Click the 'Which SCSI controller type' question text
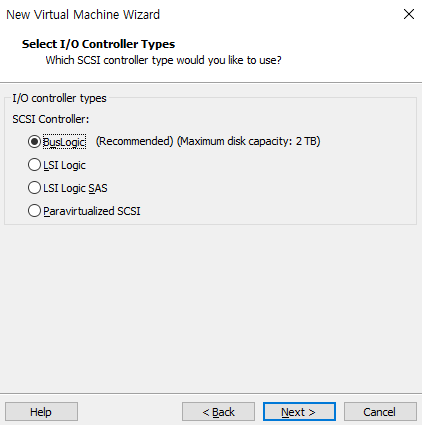This screenshot has width=422, height=425. [163, 60]
